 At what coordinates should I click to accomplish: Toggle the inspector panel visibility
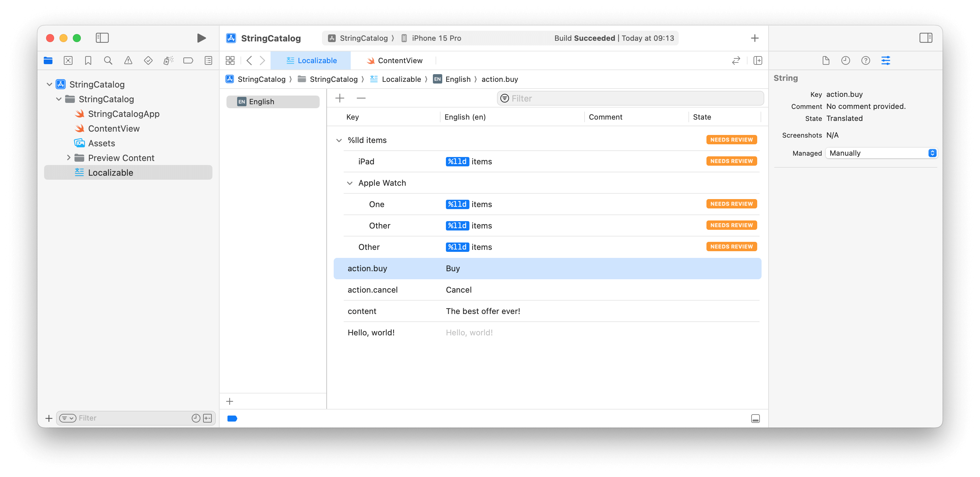[926, 38]
